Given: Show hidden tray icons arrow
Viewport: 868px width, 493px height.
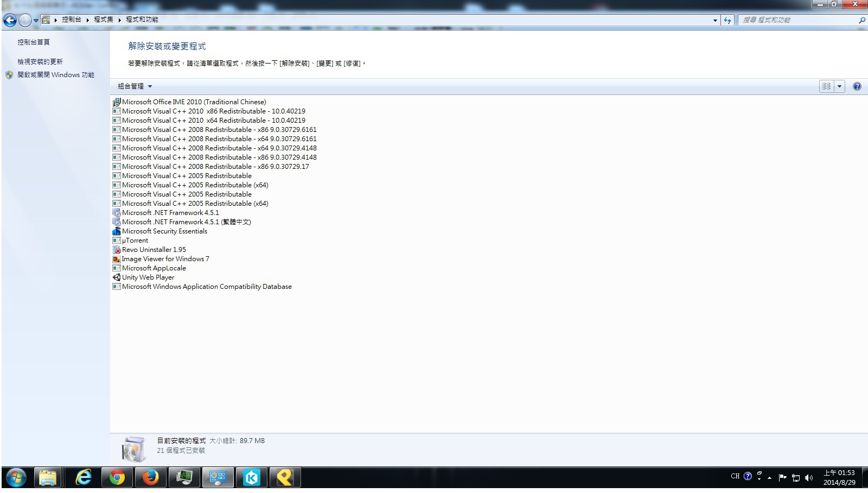Looking at the screenshot, I should point(769,478).
